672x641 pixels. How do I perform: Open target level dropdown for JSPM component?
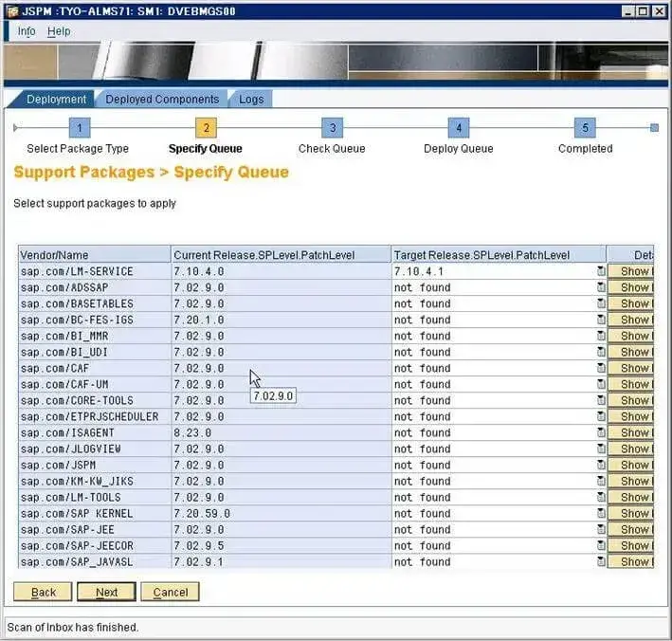601,465
